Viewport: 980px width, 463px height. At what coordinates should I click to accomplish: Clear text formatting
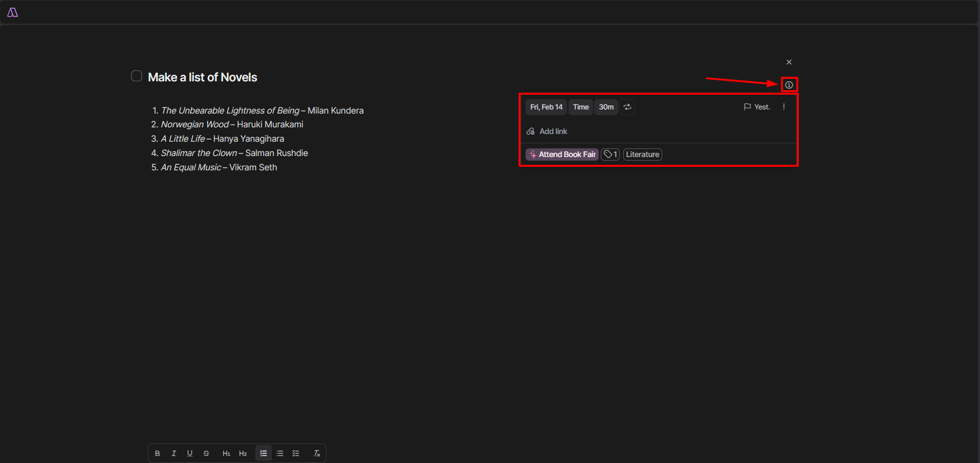317,453
